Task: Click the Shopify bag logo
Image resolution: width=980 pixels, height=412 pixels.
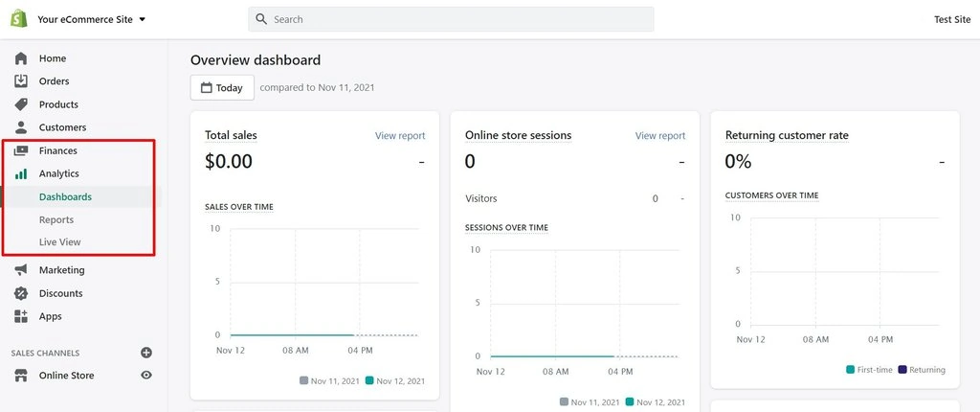Action: 19,19
